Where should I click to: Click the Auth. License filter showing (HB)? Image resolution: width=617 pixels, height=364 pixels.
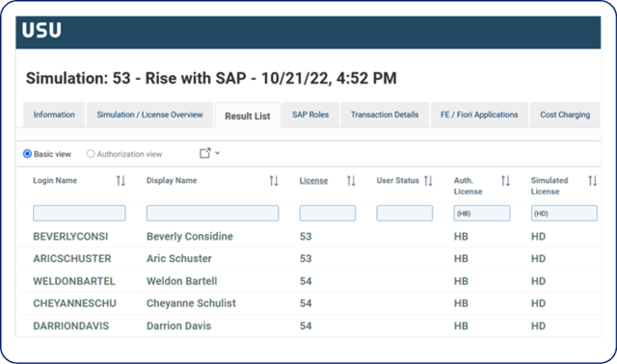point(482,213)
